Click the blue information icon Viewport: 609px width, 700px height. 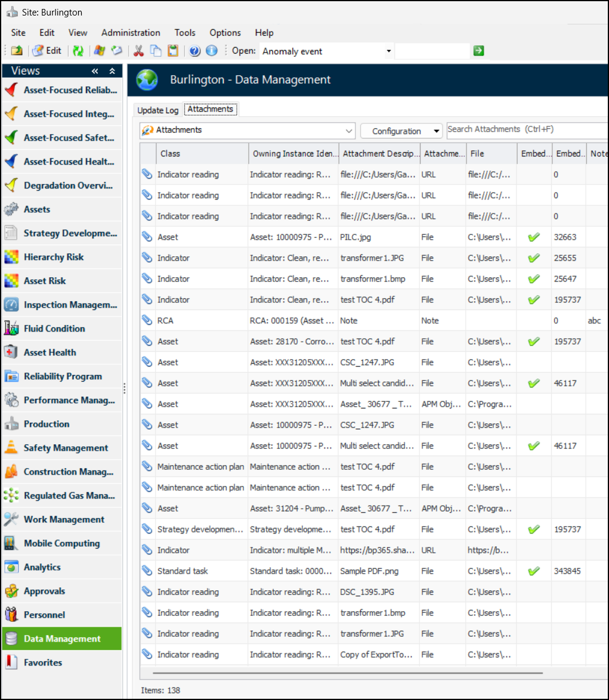coord(212,51)
